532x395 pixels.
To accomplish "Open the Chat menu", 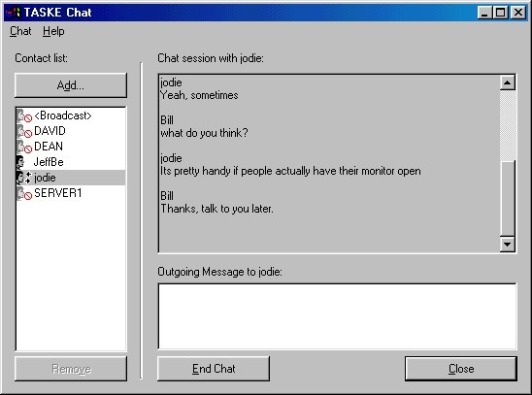I will (20, 31).
